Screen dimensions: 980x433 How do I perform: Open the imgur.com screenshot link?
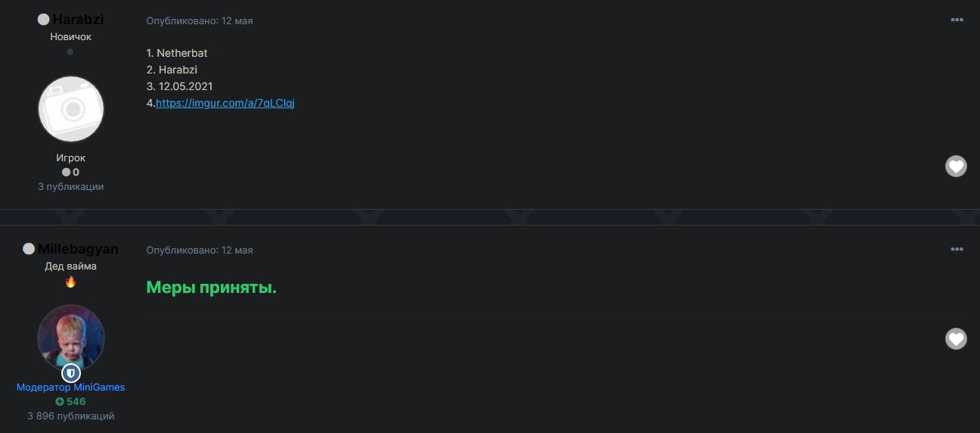pyautogui.click(x=225, y=103)
